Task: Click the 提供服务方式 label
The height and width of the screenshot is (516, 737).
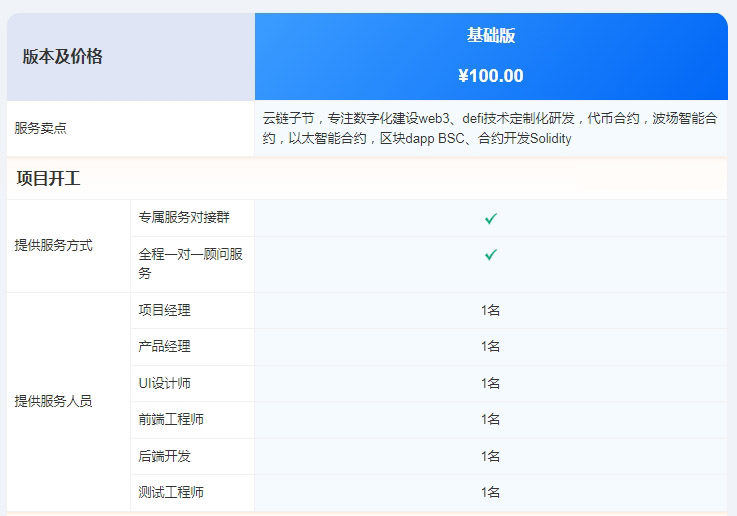Action: pyautogui.click(x=54, y=245)
